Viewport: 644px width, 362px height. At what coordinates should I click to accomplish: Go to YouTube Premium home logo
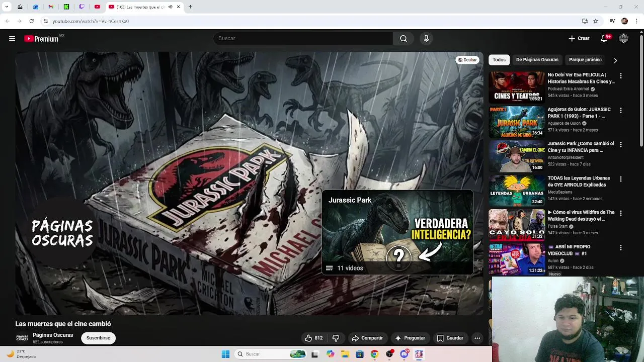(x=41, y=39)
